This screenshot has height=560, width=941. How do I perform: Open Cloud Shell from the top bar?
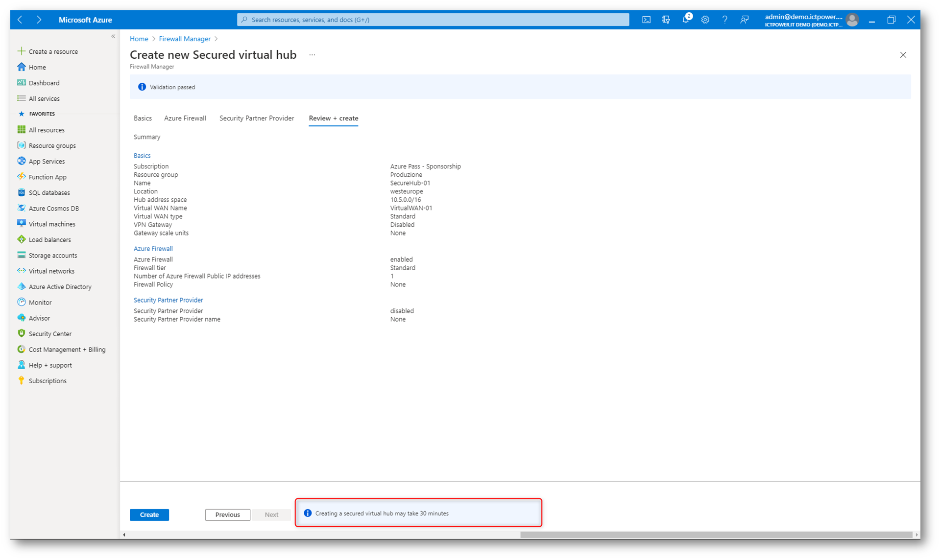pos(646,20)
